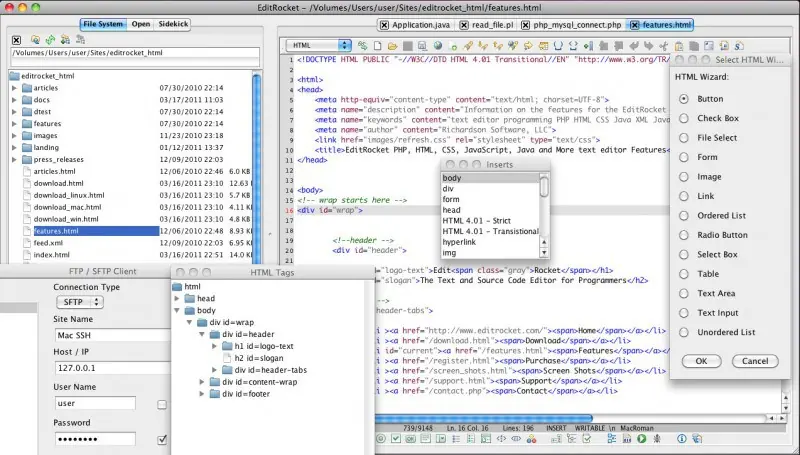800x455 pixels.
Task: Click the new file icon in editor toolbar
Action: 378,46
